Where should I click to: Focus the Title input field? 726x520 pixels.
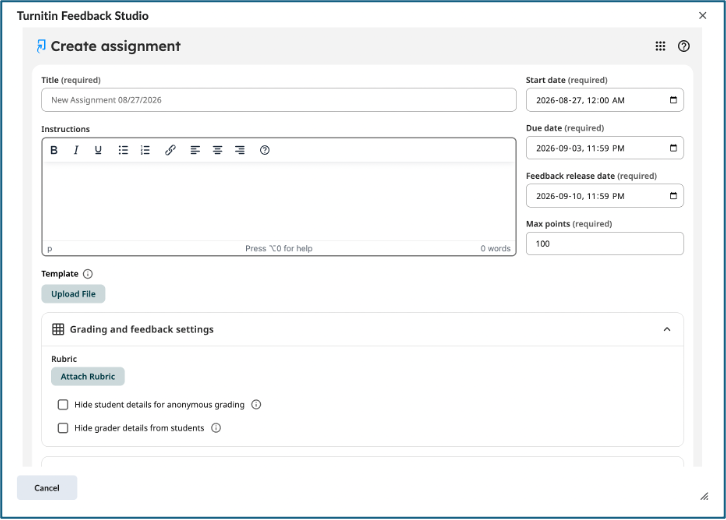(x=279, y=100)
